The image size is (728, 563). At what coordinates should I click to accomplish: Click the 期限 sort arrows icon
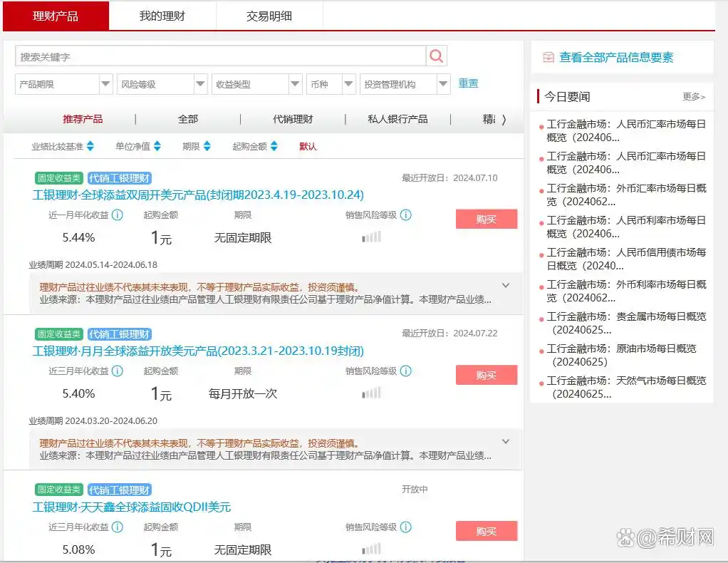tap(207, 146)
